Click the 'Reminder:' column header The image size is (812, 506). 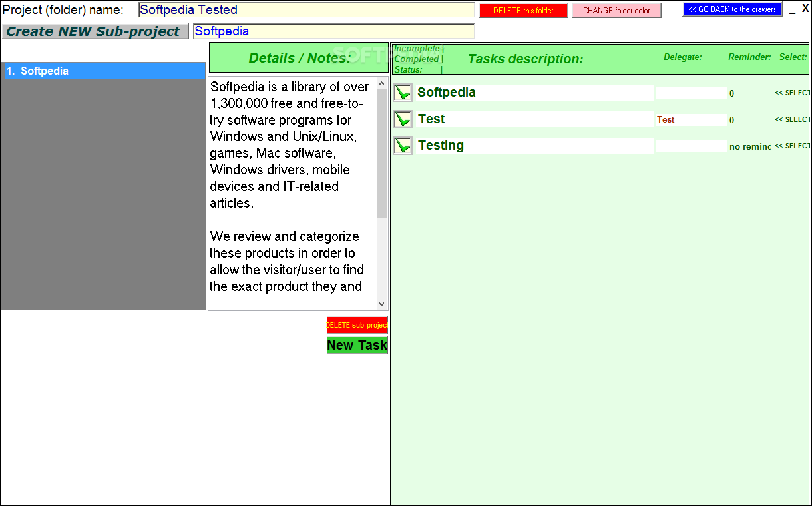pos(749,57)
